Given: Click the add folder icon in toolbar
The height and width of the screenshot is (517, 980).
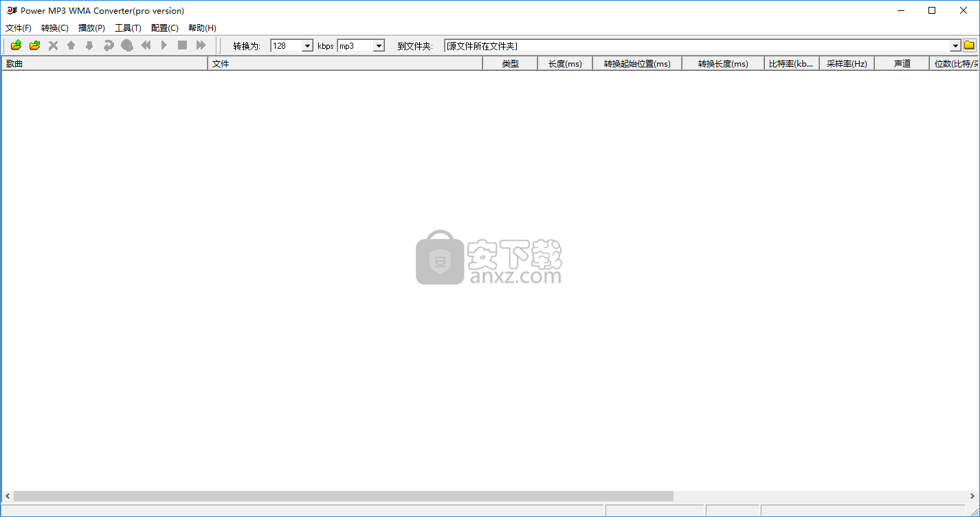Looking at the screenshot, I should click(34, 45).
